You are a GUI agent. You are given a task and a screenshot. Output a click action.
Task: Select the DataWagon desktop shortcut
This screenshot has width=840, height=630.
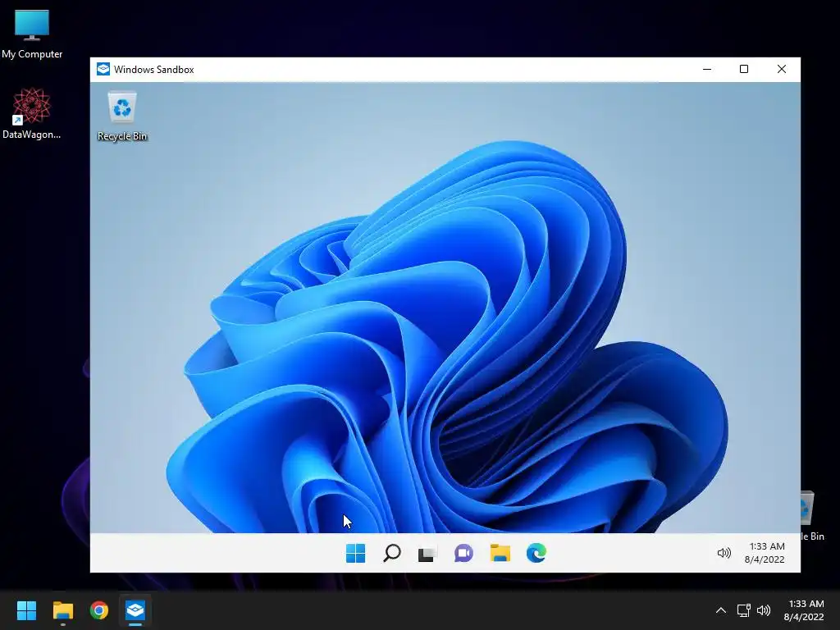pos(32,113)
